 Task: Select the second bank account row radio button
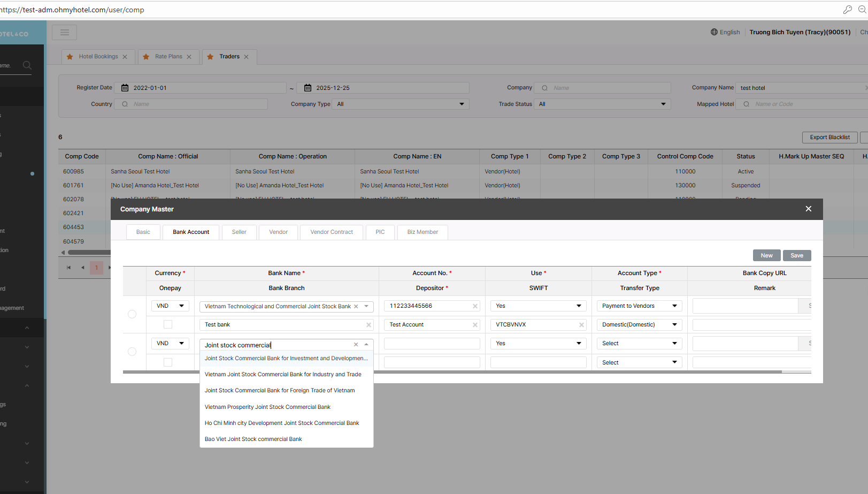point(132,352)
